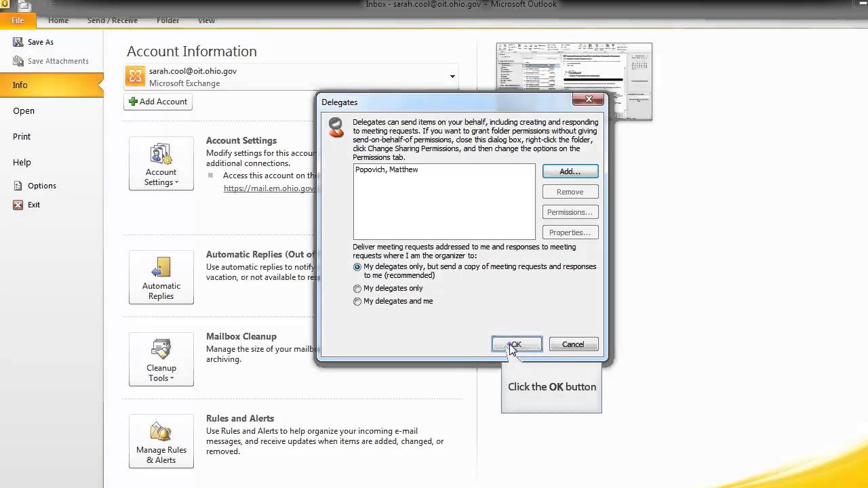Viewport: 868px width, 488px height.
Task: Click the Options icon in sidebar
Action: (18, 186)
